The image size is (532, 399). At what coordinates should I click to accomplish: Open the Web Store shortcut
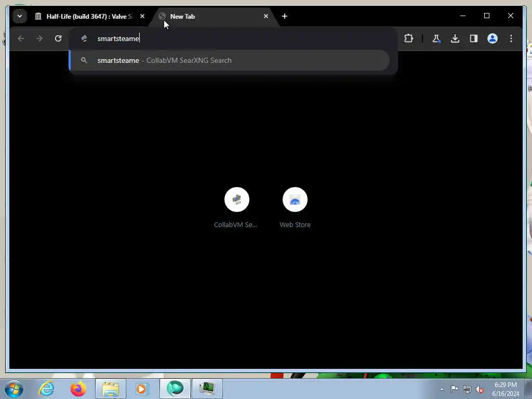tap(295, 208)
